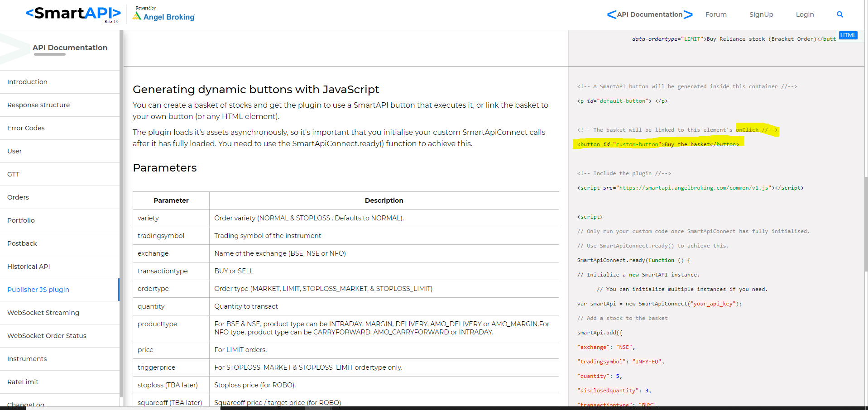Image resolution: width=868 pixels, height=410 pixels.
Task: Select User in the sidebar
Action: point(60,151)
